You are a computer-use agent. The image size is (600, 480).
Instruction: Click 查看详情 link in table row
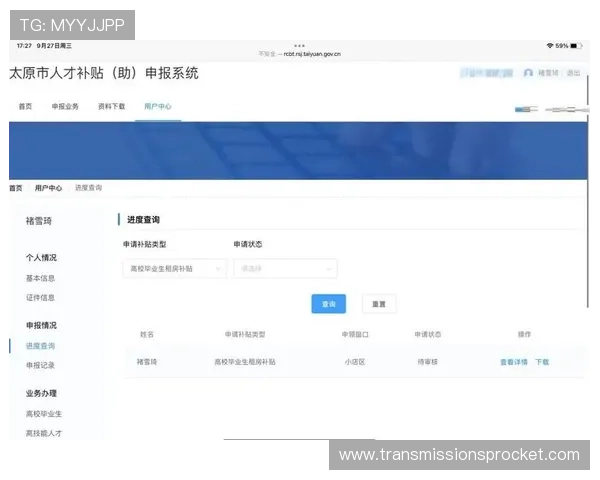pos(514,362)
